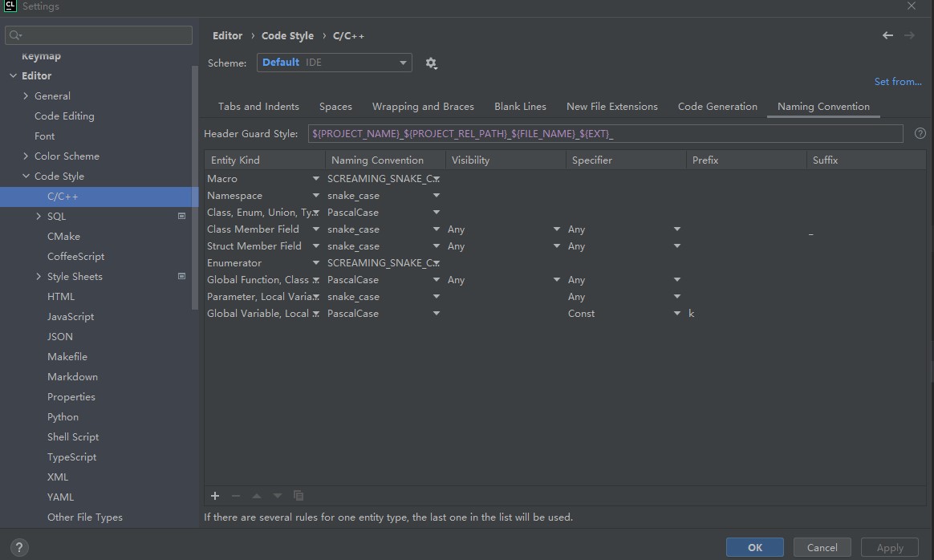The image size is (934, 560).
Task: Switch to Tabs and Indents tab
Action: coord(258,107)
